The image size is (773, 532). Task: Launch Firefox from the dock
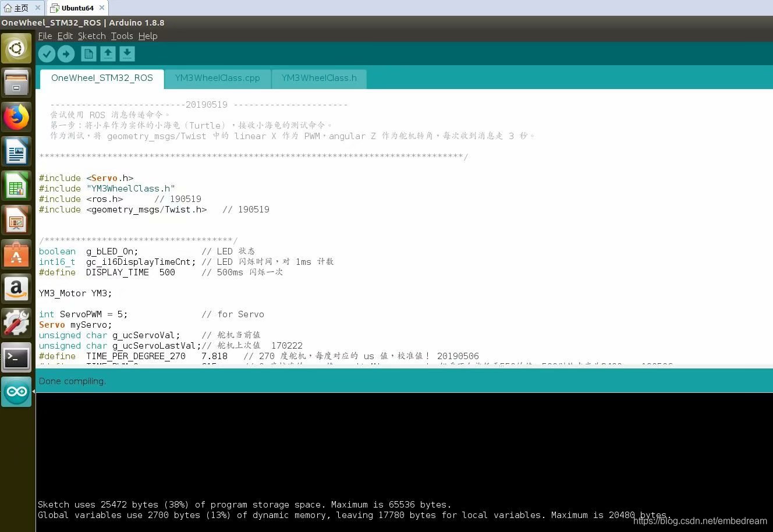click(16, 118)
